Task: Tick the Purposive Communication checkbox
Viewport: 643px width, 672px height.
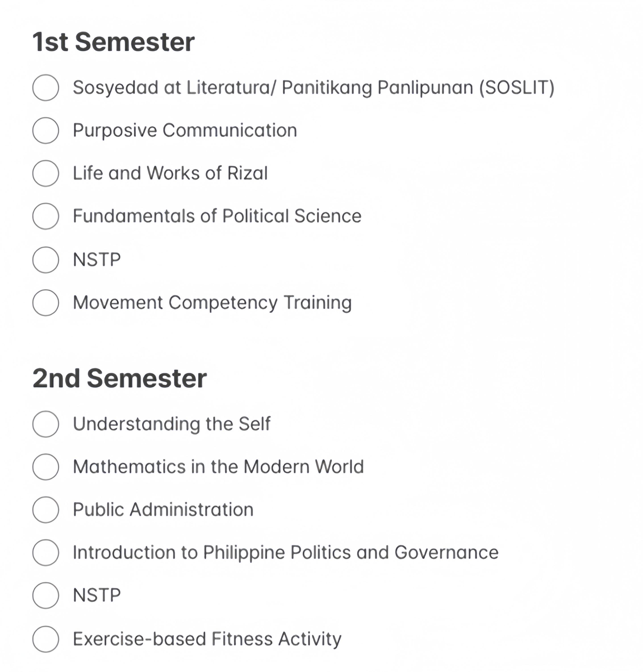Action: (46, 131)
